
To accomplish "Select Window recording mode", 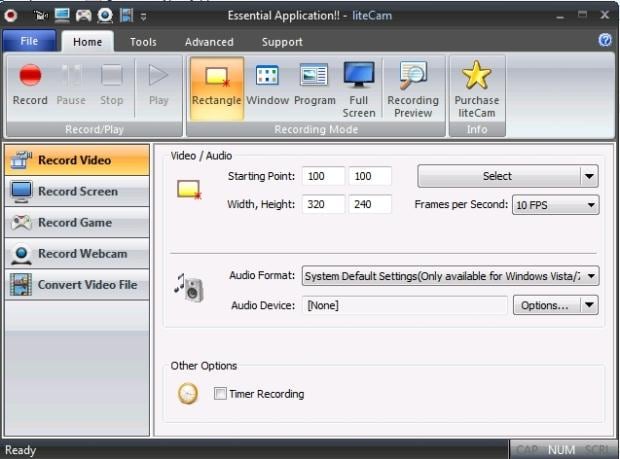I will (267, 85).
